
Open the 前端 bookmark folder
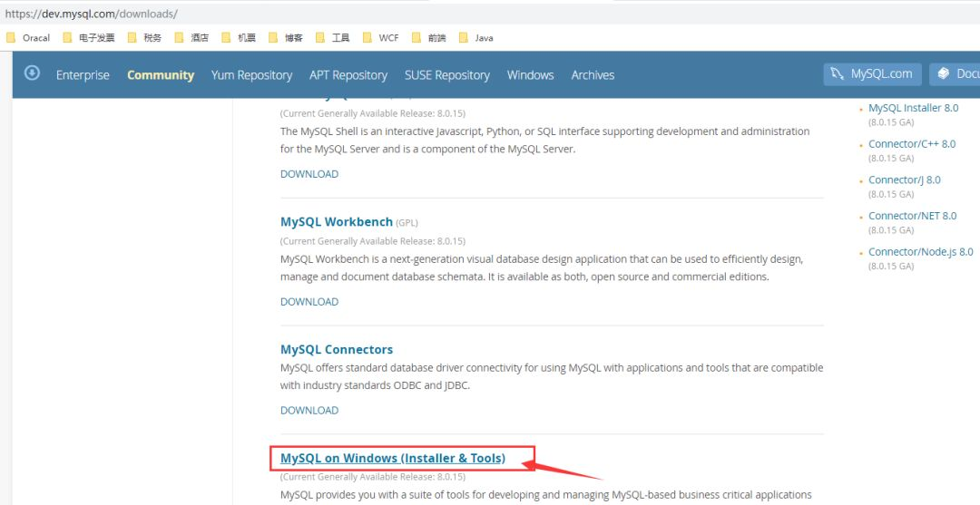[x=429, y=37]
